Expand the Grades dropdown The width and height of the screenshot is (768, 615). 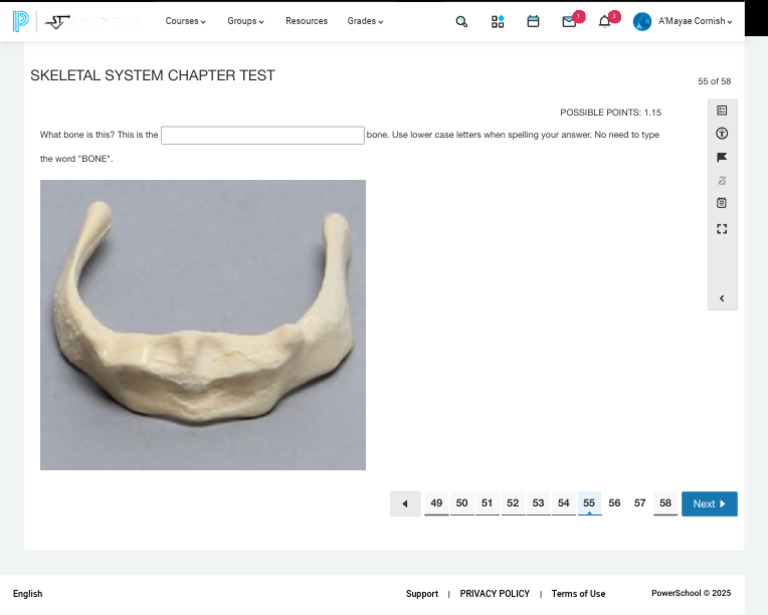tap(365, 21)
